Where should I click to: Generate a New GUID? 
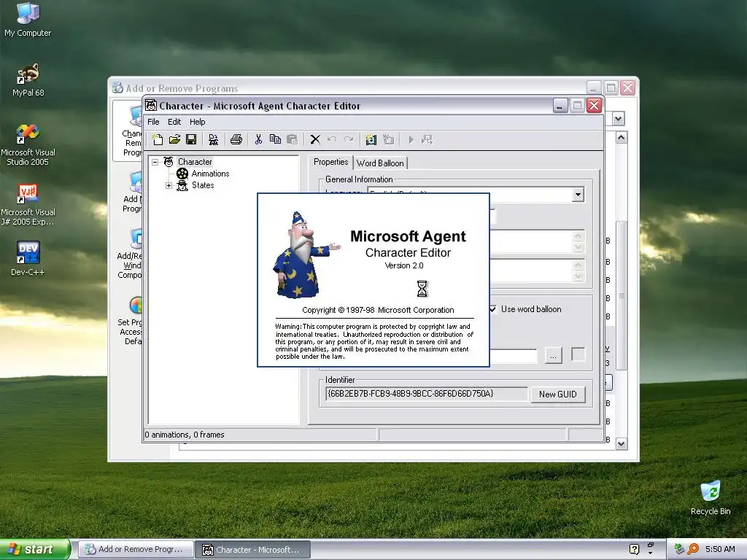click(x=558, y=394)
